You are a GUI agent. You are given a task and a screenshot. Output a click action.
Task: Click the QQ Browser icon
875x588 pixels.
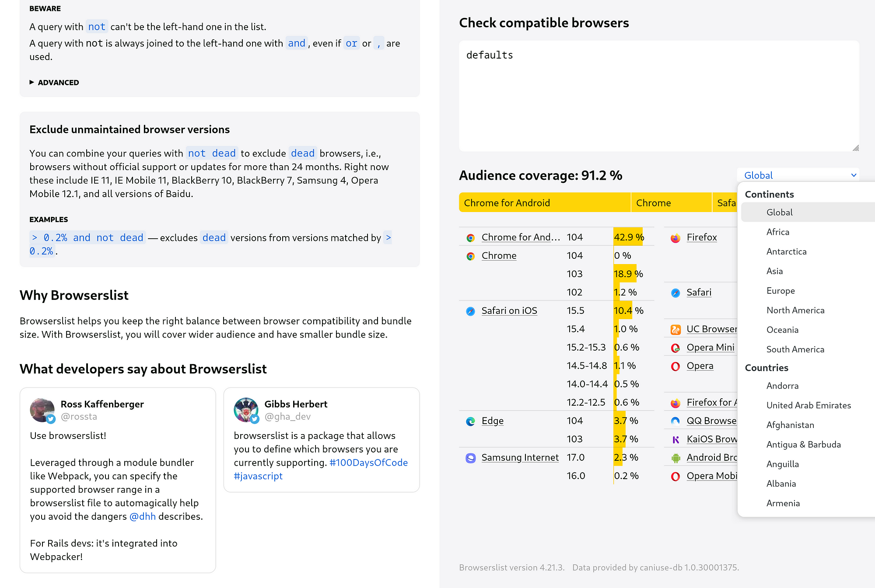click(x=675, y=421)
